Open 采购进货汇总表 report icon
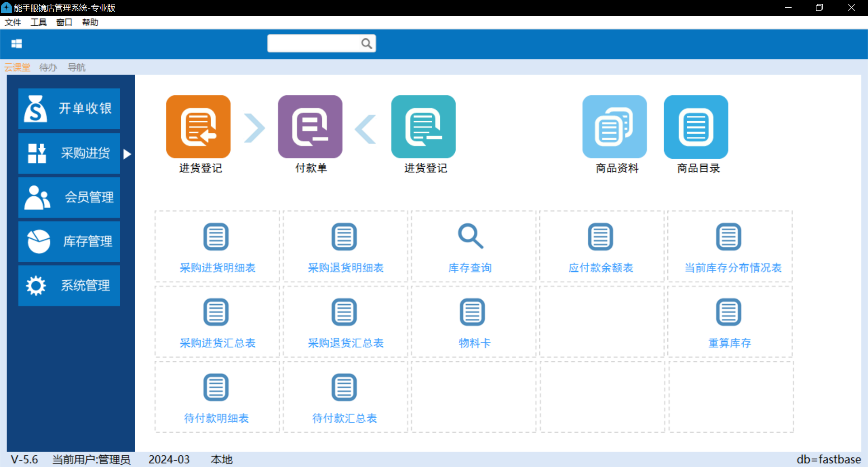Image resolution: width=868 pixels, height=467 pixels. tap(216, 312)
